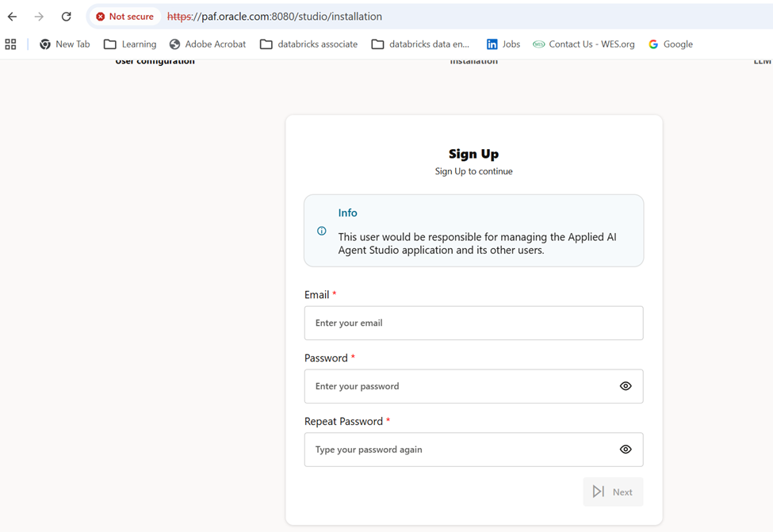
Task: Select the Installation step header
Action: click(x=473, y=61)
